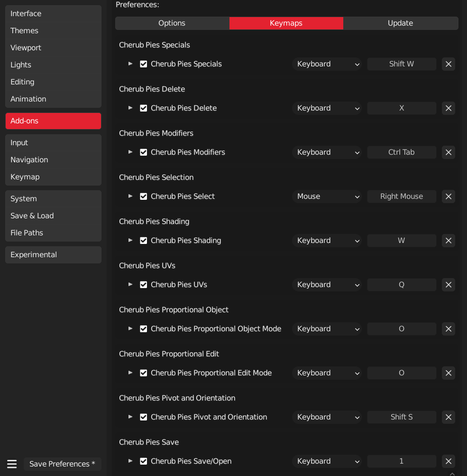Switch to the Options tab
Screen dimensions: 467x476
[x=172, y=23]
